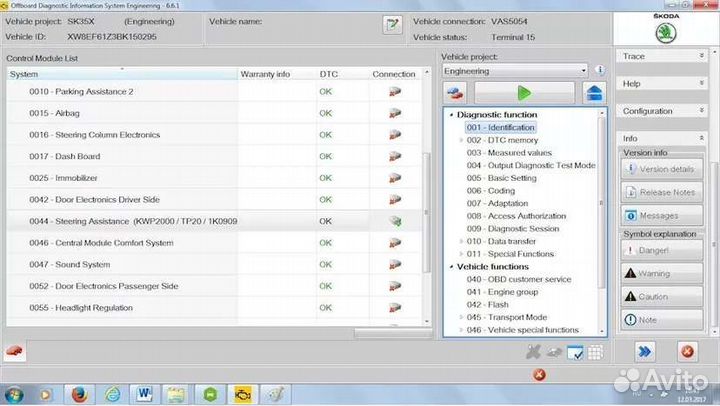Image resolution: width=720 pixels, height=406 pixels.
Task: Click the edit vehicle name notepad icon
Action: 392,24
